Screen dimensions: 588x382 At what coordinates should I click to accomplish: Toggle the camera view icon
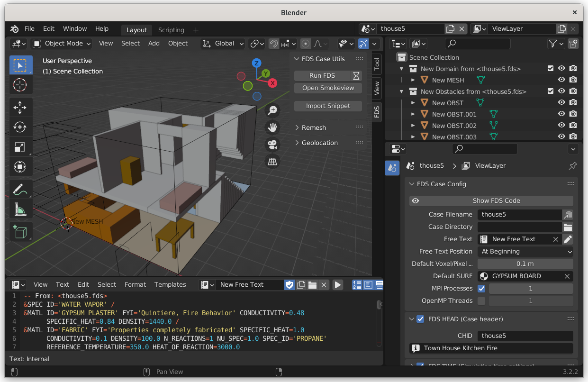272,145
